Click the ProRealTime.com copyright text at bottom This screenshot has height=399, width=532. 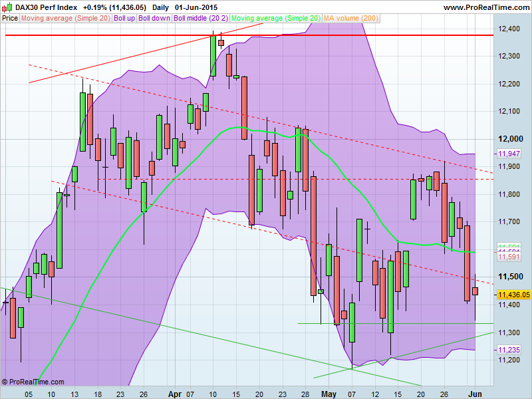click(33, 382)
